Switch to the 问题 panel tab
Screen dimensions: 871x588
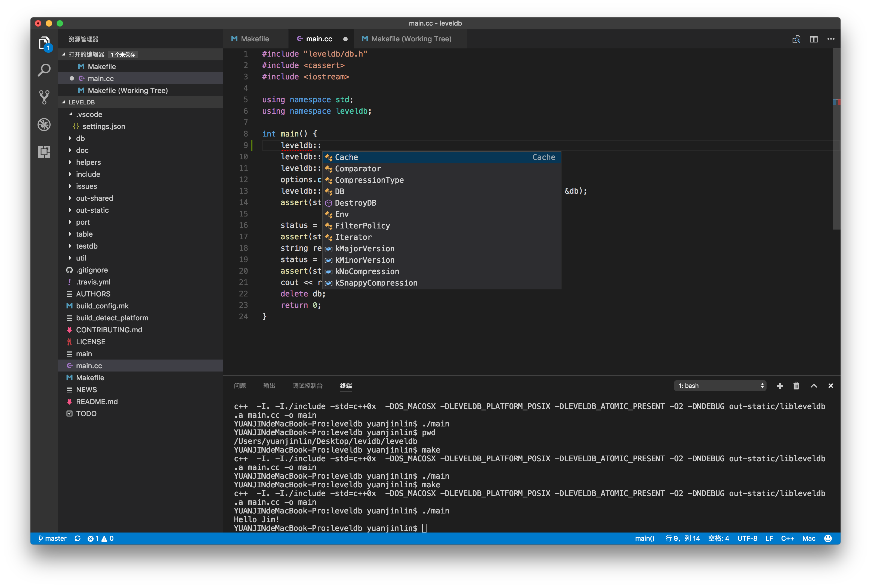(240, 386)
